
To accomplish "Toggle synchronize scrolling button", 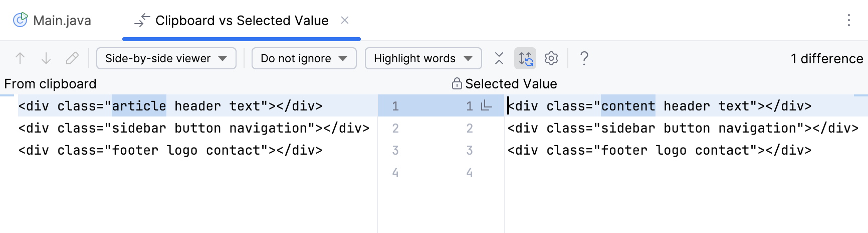I will pyautogui.click(x=525, y=59).
